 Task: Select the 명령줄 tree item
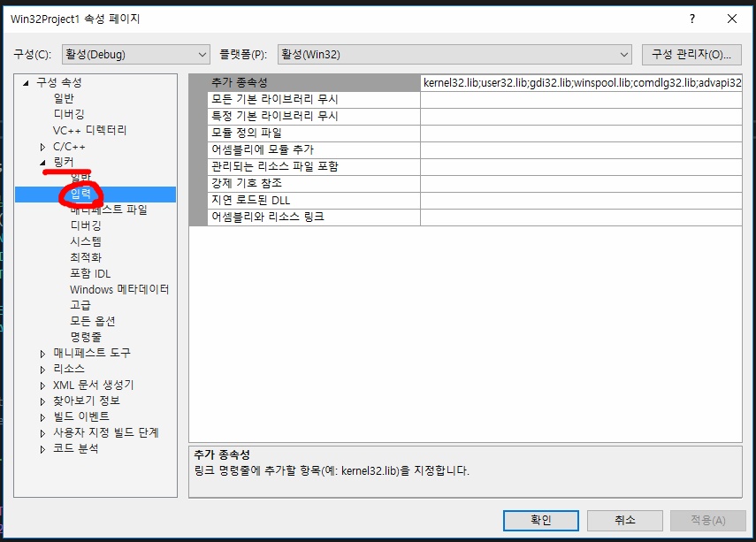click(x=86, y=337)
